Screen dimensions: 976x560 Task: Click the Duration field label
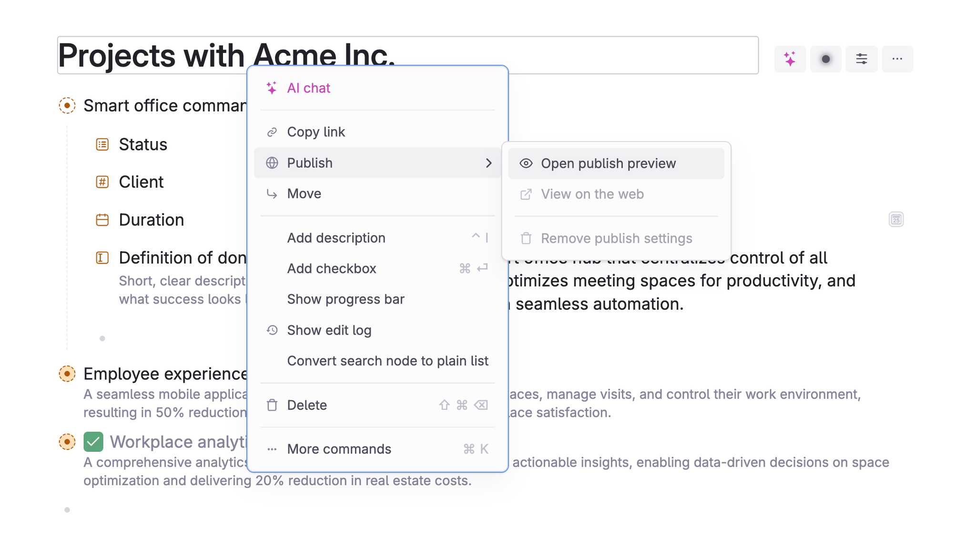point(152,220)
